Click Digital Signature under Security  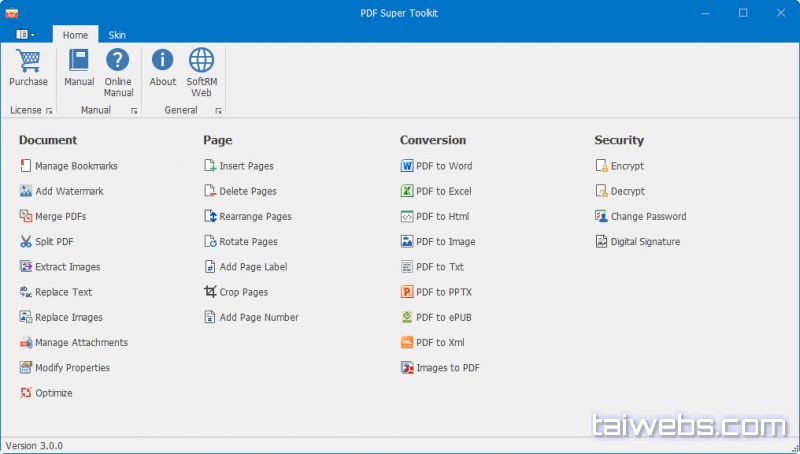click(x=645, y=242)
